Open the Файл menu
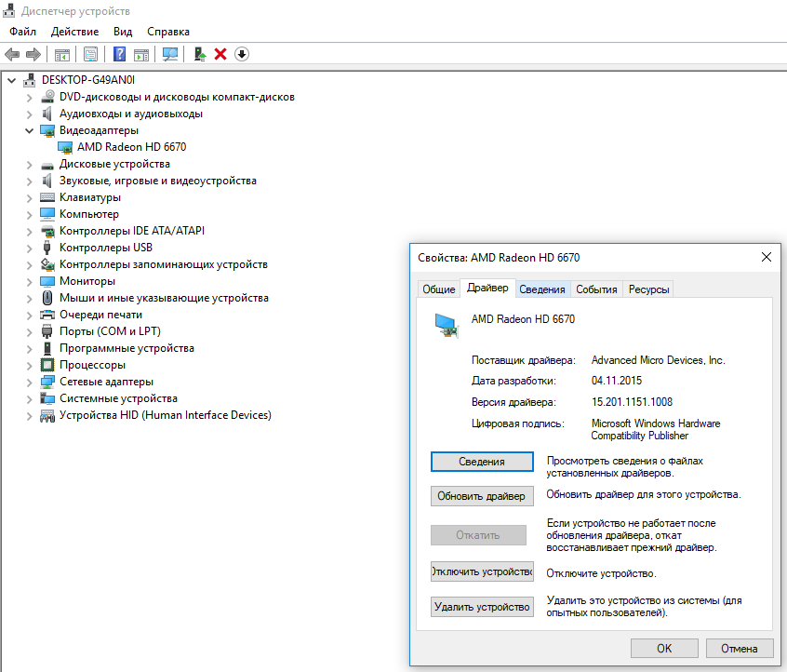787x672 pixels. click(22, 32)
